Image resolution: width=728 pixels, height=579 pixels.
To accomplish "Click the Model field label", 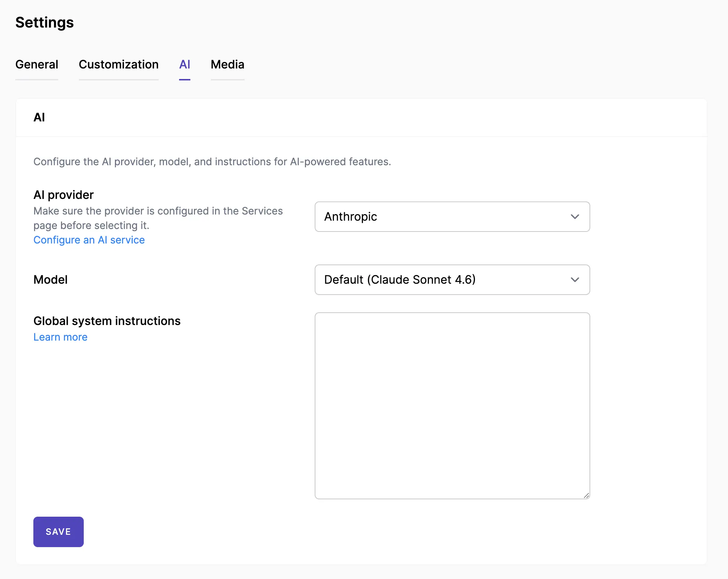I will tap(50, 280).
